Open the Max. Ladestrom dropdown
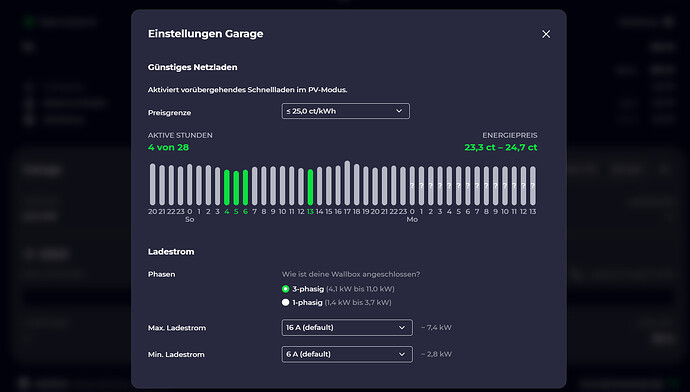The height and width of the screenshot is (392, 690). (347, 327)
